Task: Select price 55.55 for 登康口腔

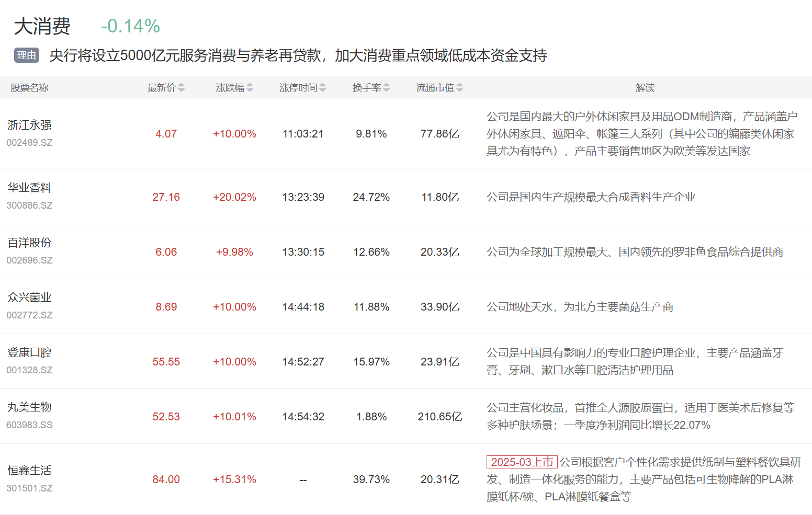Action: (166, 362)
